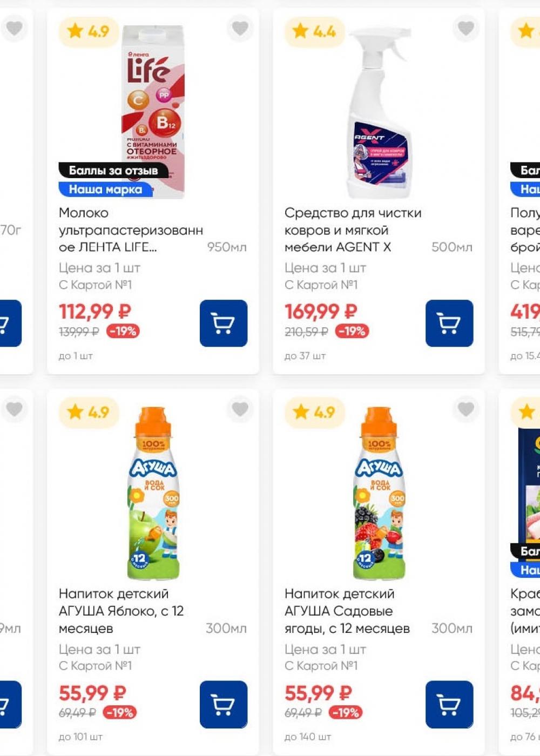Open Напиток детский АГУША Садовые ягоды title

click(347, 611)
